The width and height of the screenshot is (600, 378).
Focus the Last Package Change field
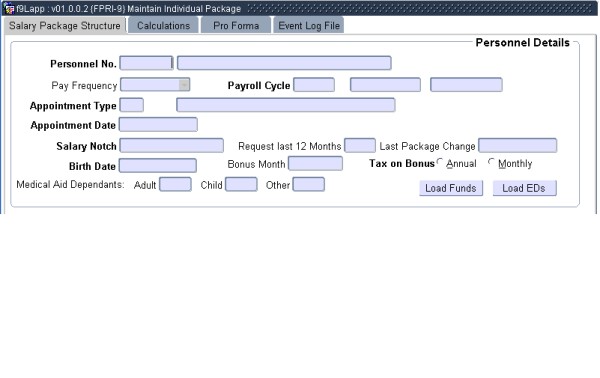pos(517,145)
